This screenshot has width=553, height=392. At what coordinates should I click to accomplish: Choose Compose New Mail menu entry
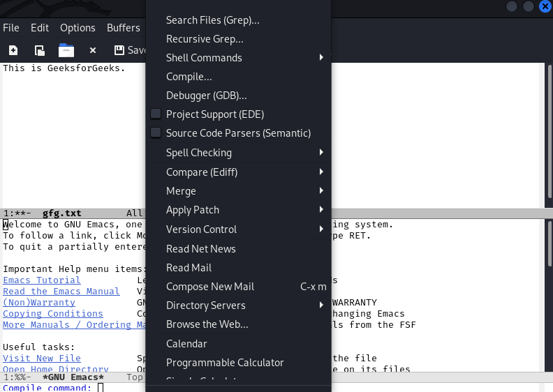tap(210, 287)
